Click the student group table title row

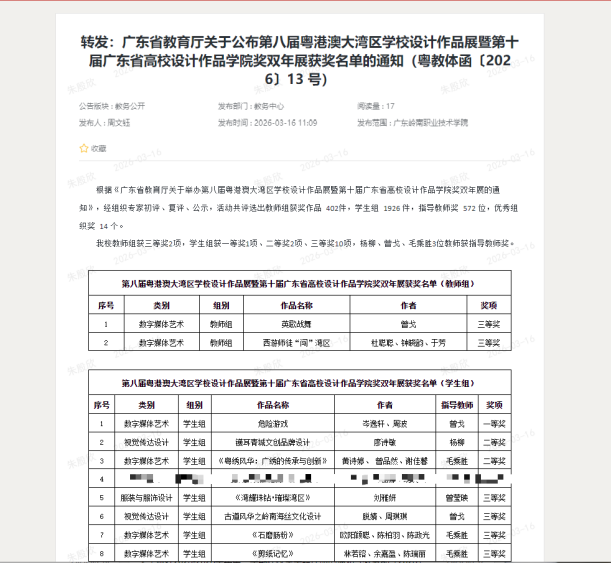coord(300,383)
